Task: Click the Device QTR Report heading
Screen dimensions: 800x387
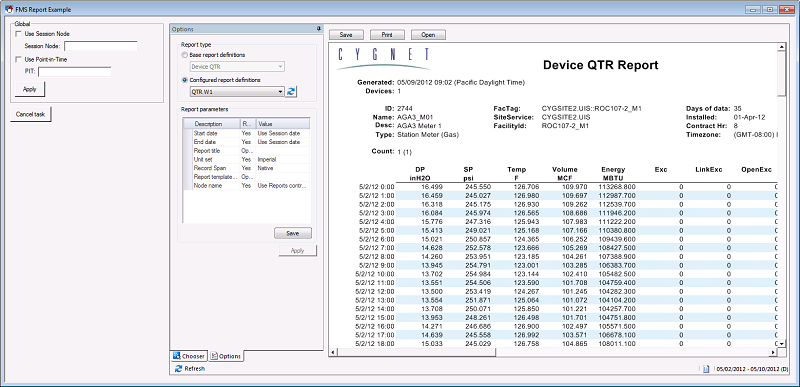Action: click(600, 65)
